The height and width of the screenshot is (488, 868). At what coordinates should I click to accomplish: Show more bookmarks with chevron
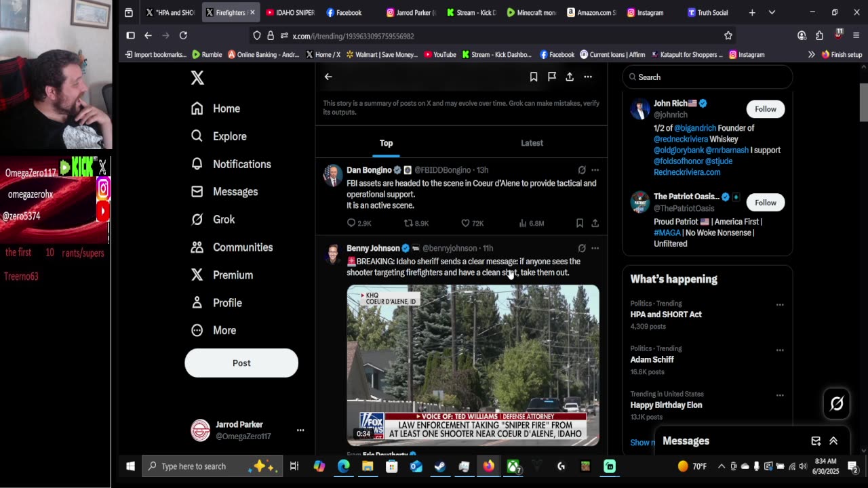[811, 55]
